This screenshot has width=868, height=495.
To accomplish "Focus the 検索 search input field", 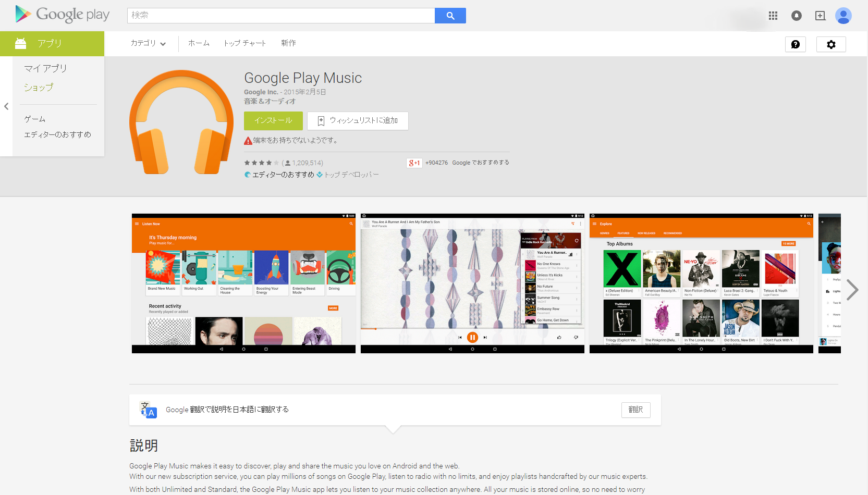I will [x=280, y=16].
